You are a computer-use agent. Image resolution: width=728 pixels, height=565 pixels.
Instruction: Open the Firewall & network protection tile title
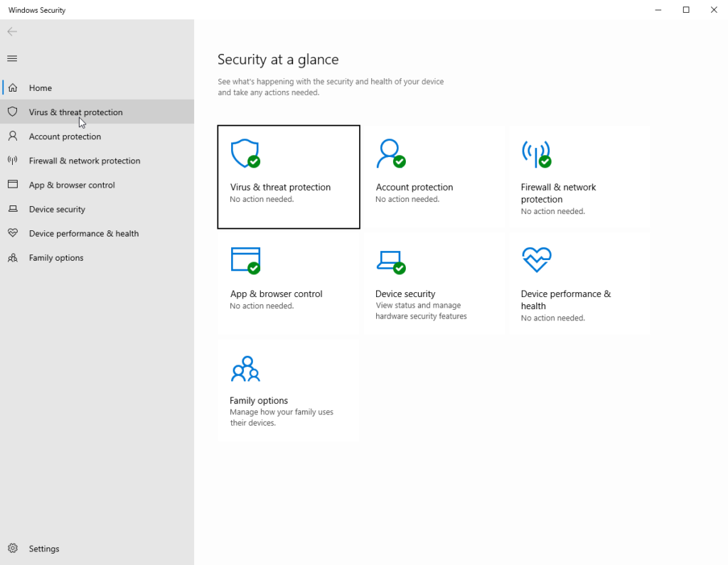[558, 193]
